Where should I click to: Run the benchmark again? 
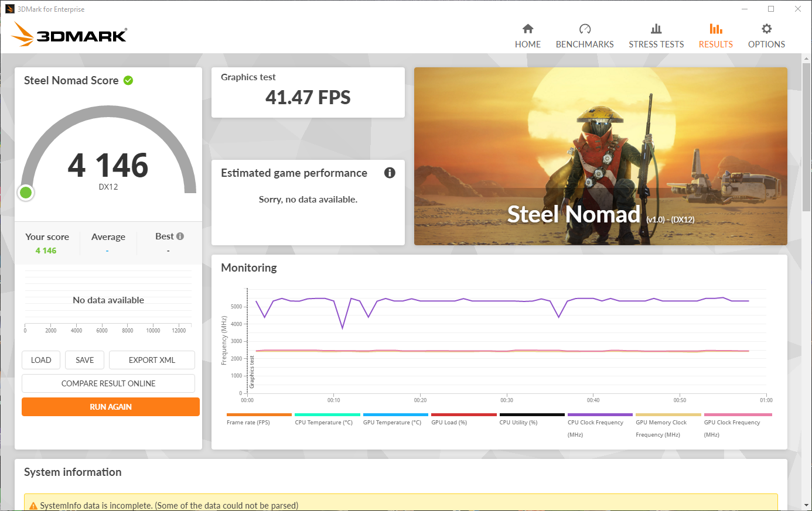coord(111,407)
